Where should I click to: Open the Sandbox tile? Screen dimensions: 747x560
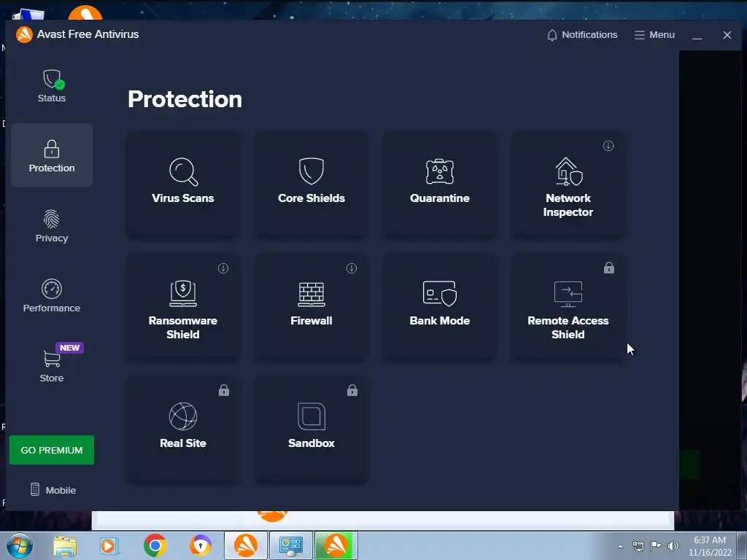pyautogui.click(x=311, y=430)
